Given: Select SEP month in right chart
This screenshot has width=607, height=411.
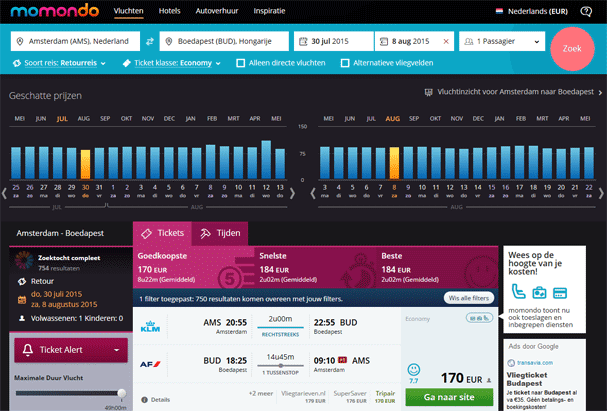Looking at the screenshot, I should (414, 118).
